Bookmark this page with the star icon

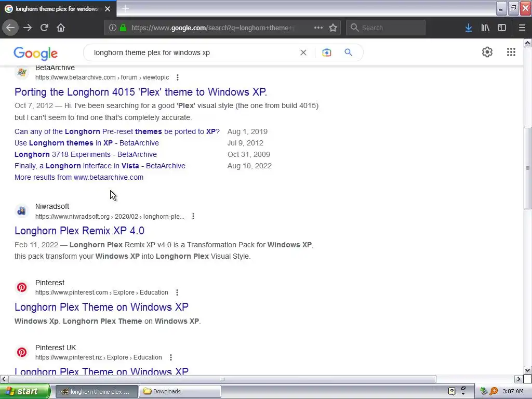pyautogui.click(x=333, y=28)
